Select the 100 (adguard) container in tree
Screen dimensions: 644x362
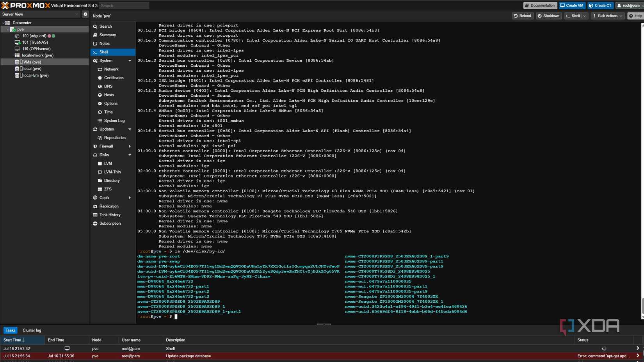(x=34, y=36)
